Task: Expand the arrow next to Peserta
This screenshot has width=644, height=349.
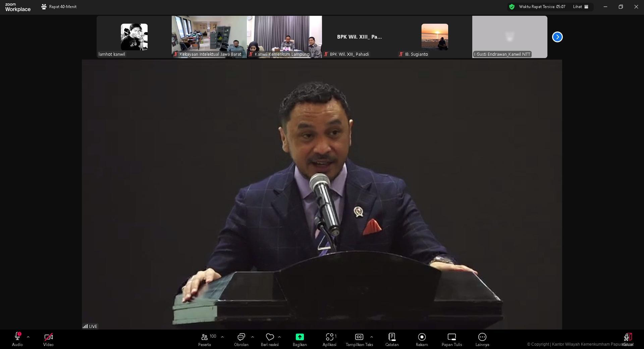Action: [222, 337]
